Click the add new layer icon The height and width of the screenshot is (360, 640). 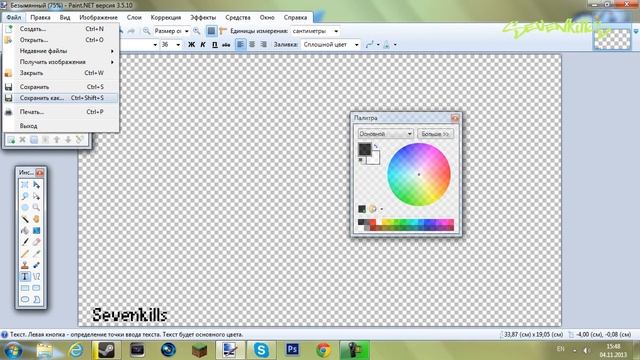tap(11, 140)
